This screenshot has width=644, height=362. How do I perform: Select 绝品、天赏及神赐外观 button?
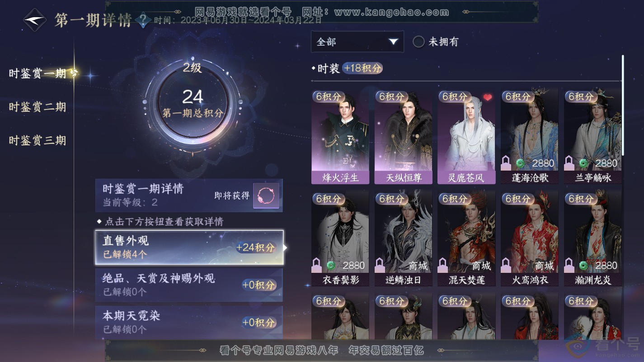189,285
